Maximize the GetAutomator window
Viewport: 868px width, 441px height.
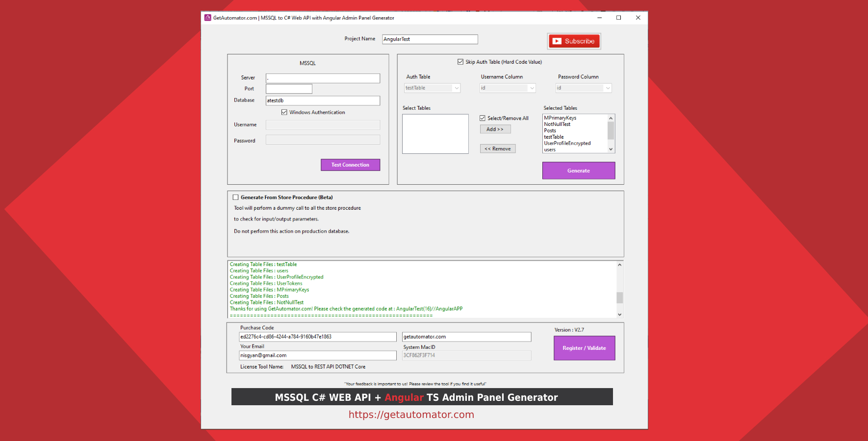point(618,18)
